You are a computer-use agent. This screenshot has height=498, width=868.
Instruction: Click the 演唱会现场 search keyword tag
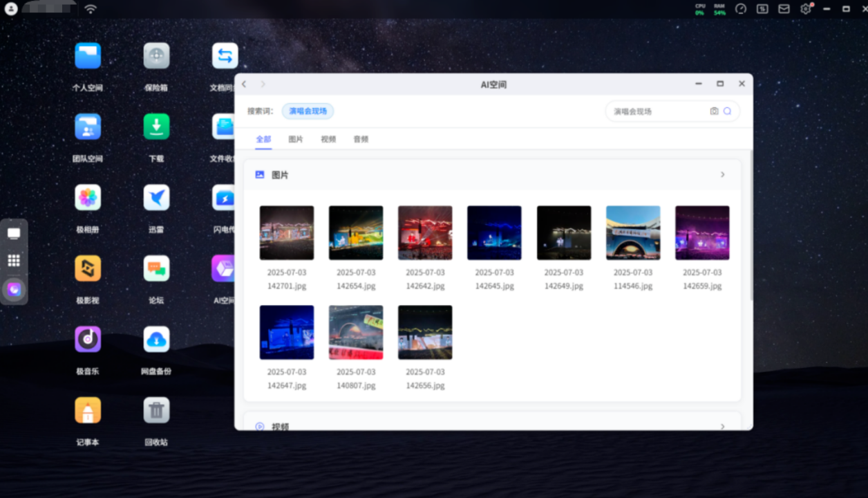pyautogui.click(x=308, y=111)
